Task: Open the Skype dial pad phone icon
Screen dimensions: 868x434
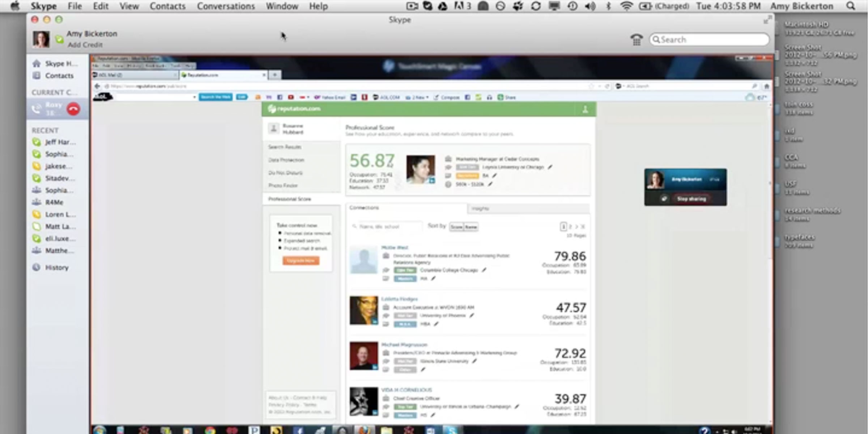Action: point(637,39)
